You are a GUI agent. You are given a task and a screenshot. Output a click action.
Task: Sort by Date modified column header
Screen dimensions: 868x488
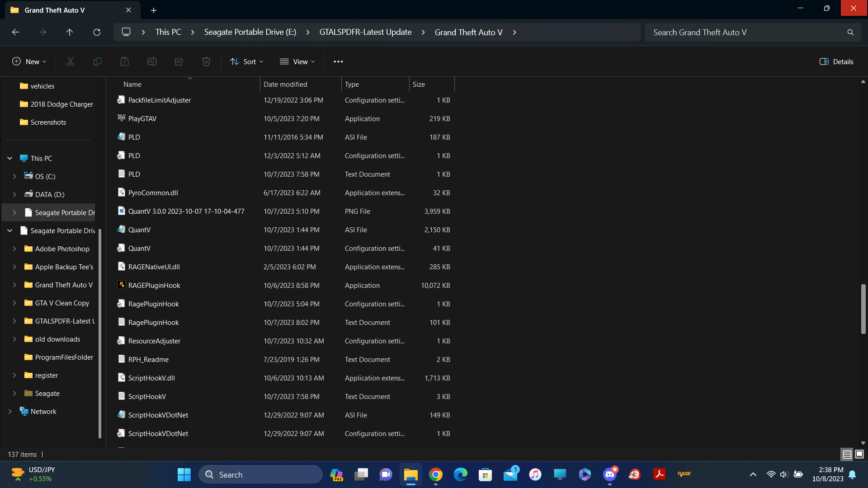[285, 84]
